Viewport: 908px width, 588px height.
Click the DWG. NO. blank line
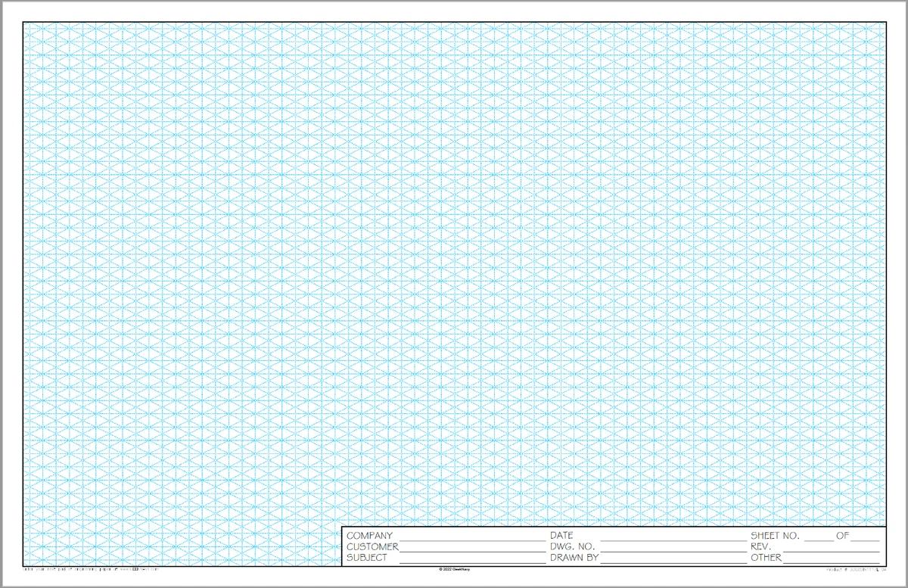[x=673, y=546]
